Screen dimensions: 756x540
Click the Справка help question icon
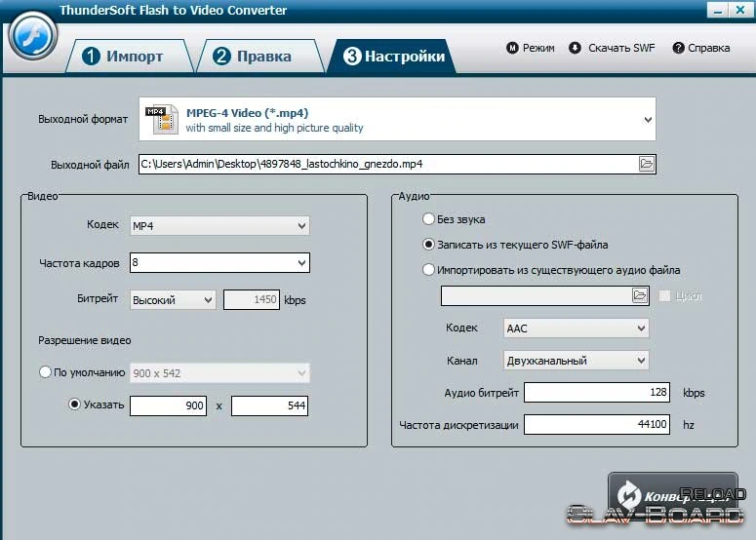(x=678, y=48)
